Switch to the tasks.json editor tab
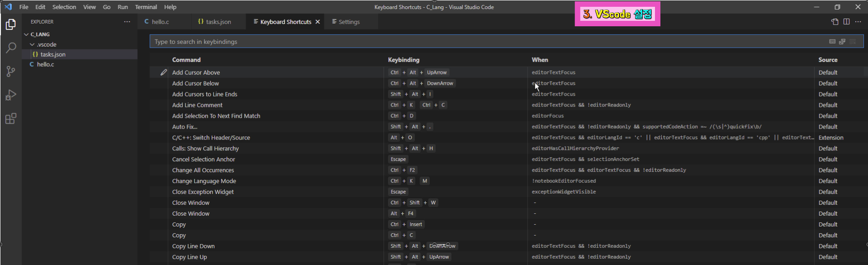868x265 pixels. (x=219, y=22)
